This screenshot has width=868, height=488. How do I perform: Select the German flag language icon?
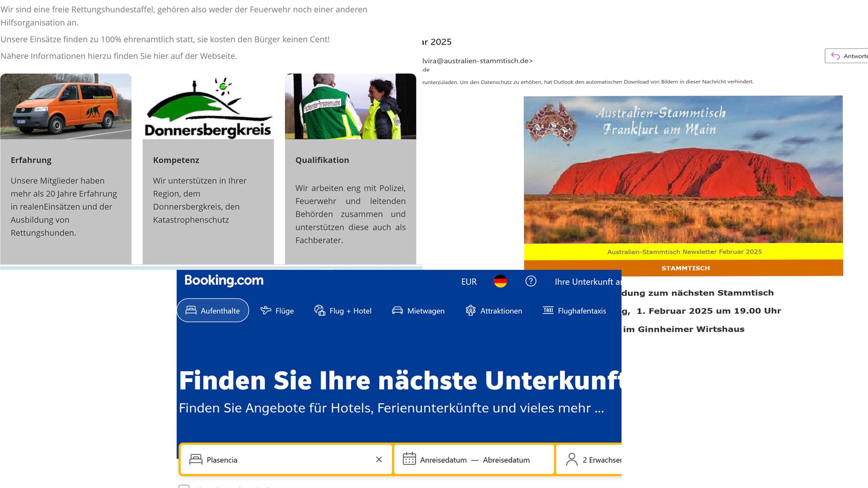coord(500,281)
